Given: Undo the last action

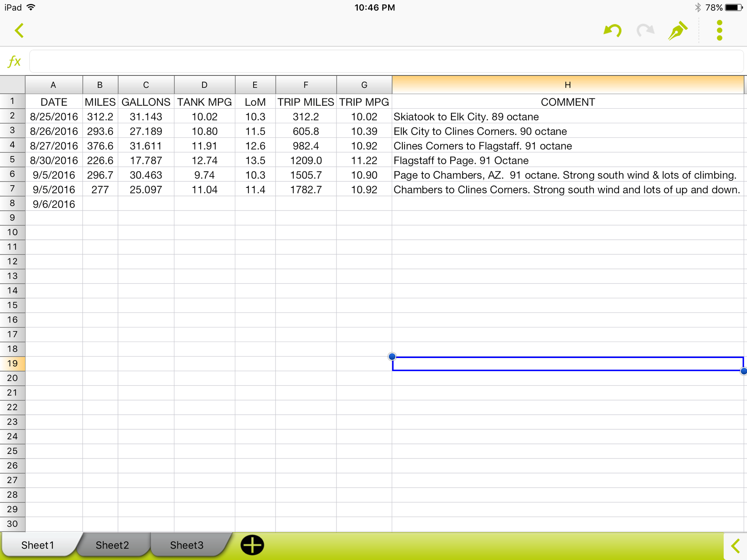Looking at the screenshot, I should [x=613, y=31].
